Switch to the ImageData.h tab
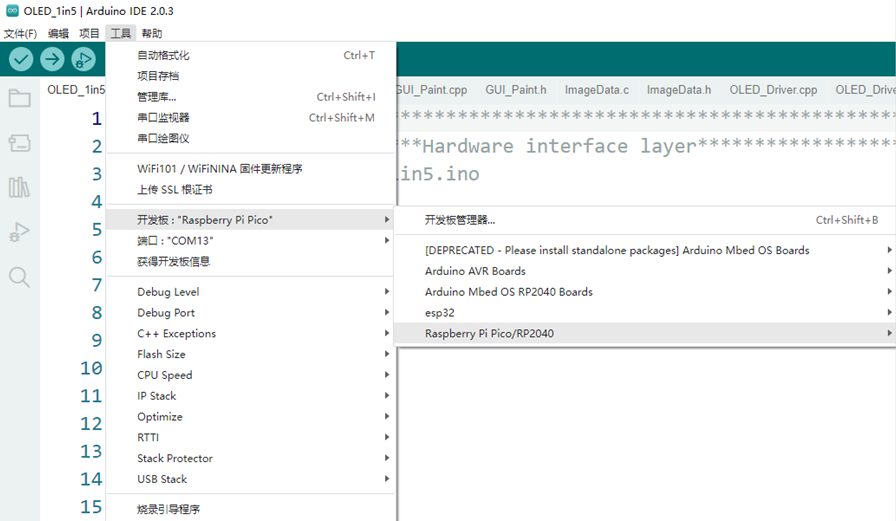896x521 pixels. (678, 90)
